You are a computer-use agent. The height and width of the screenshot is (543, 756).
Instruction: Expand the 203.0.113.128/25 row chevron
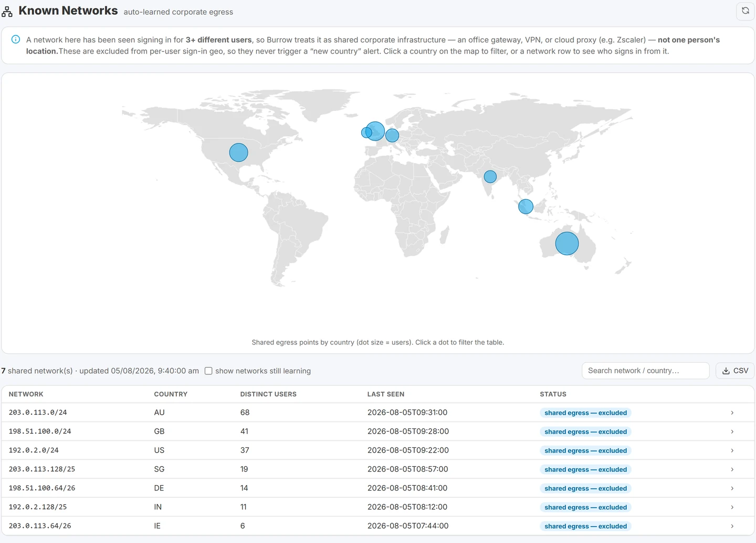(x=732, y=469)
